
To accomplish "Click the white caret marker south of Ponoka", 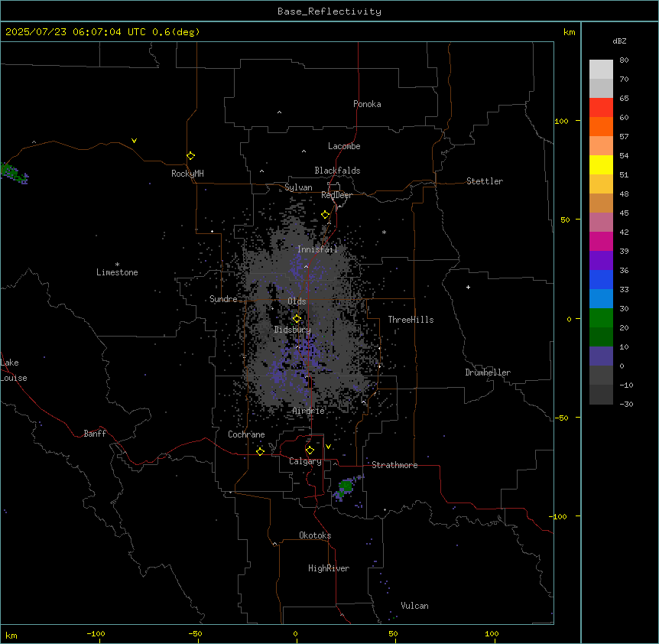I will pos(279,112).
